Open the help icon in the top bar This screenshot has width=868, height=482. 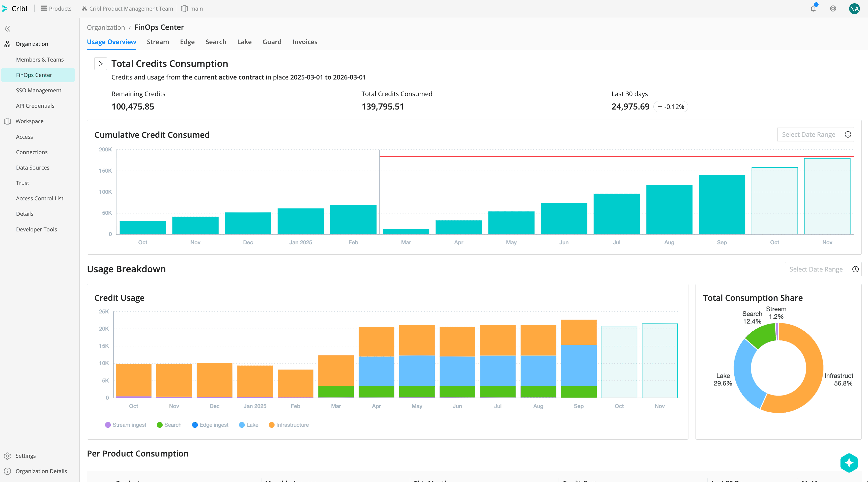(x=833, y=8)
